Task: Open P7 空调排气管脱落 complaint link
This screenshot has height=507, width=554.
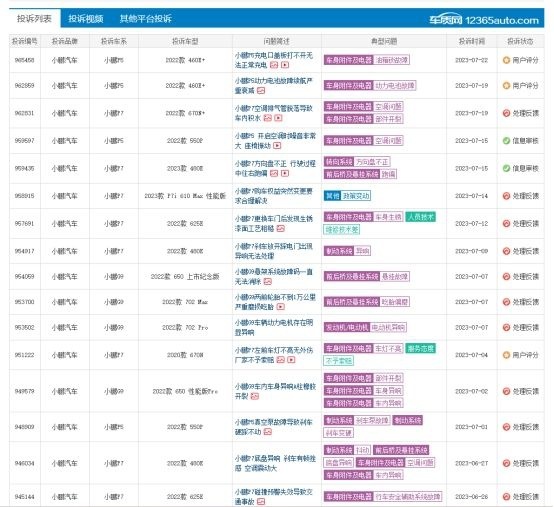Action: pos(274,113)
